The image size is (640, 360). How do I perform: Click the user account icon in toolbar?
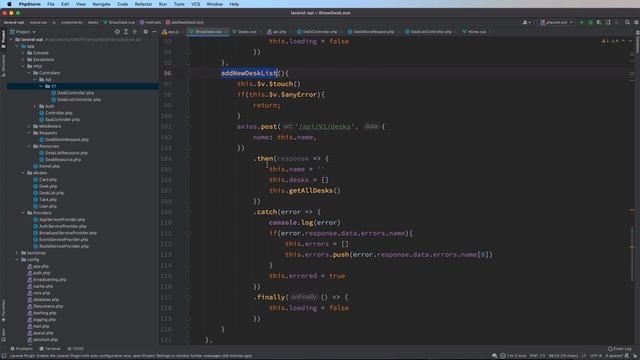pos(526,22)
